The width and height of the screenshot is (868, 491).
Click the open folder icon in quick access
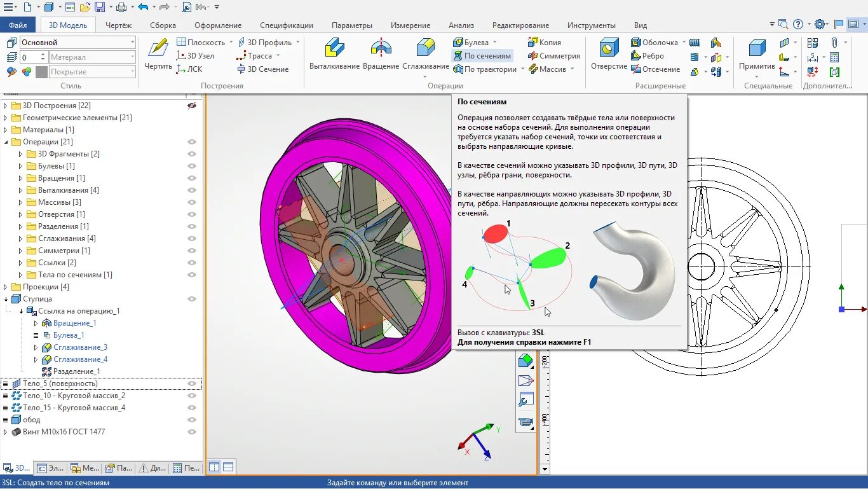point(85,7)
